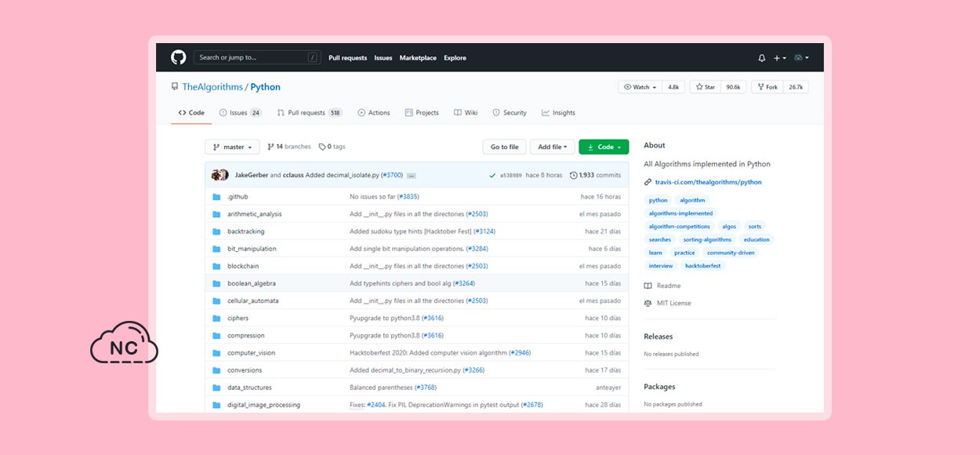Click the GitHub logo icon

(x=178, y=57)
